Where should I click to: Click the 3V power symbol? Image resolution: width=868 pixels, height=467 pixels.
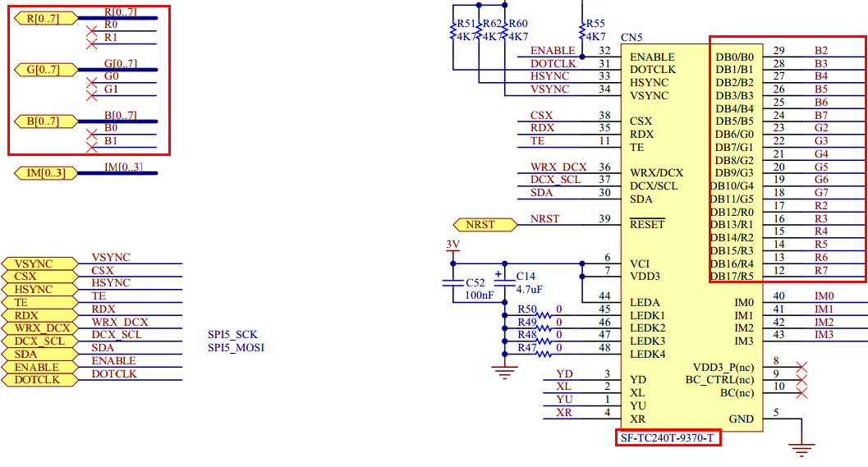click(x=452, y=248)
